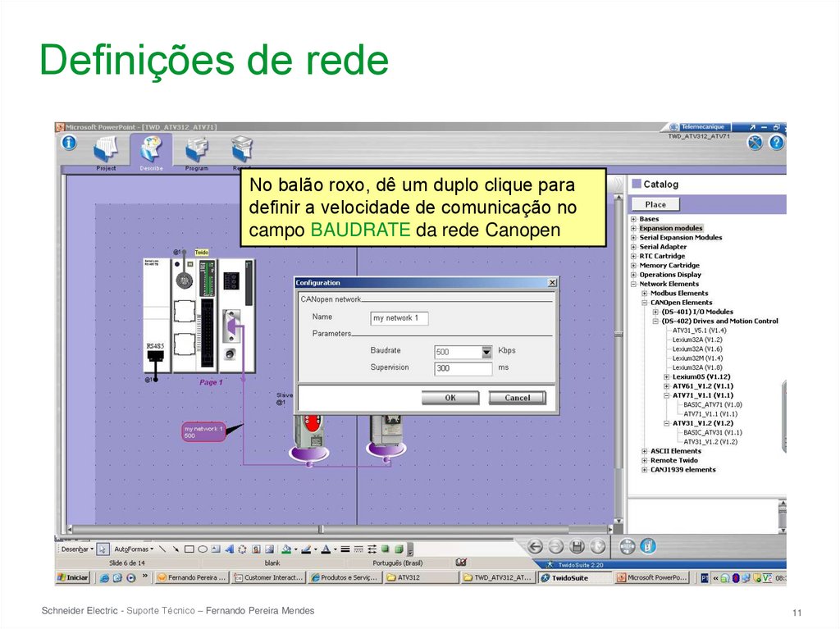Expand the Operations Display node
This screenshot has height=629, width=840.
[x=634, y=275]
